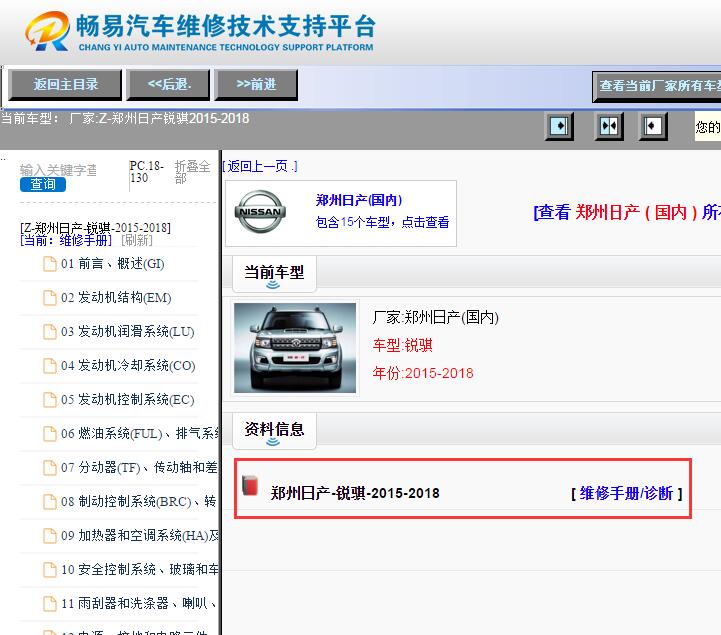721x635 pixels.
Task: Click document icon beside 04 发动机冷却系统
Action: point(50,366)
